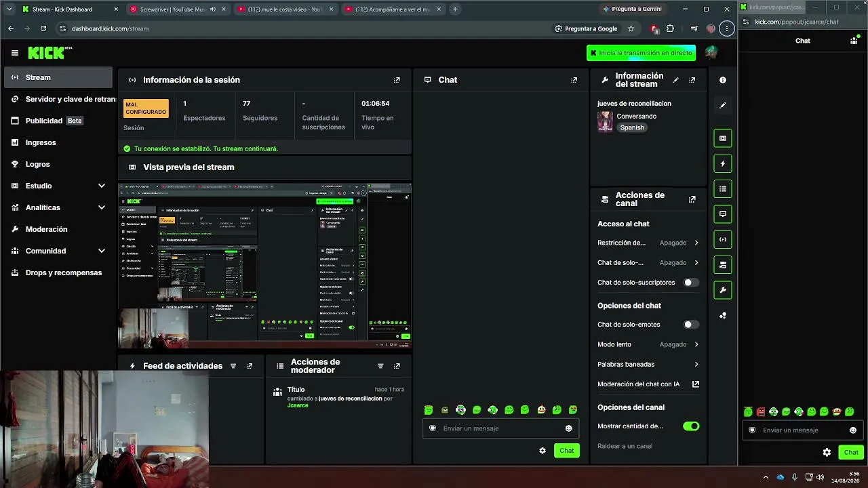Open Moderación del chat con IA external link
This screenshot has height=488, width=868.
[696, 384]
